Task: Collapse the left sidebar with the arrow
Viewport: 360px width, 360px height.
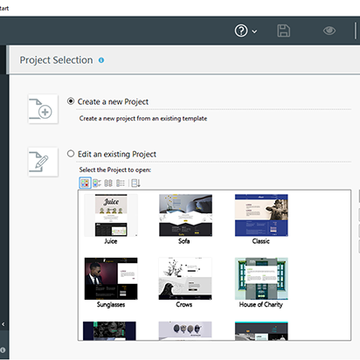Action: 3,324
